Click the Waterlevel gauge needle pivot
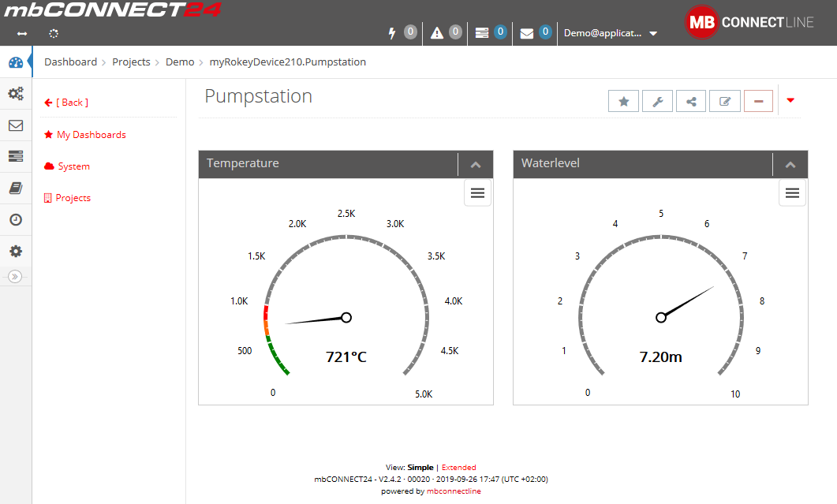837x504 pixels. 661,318
